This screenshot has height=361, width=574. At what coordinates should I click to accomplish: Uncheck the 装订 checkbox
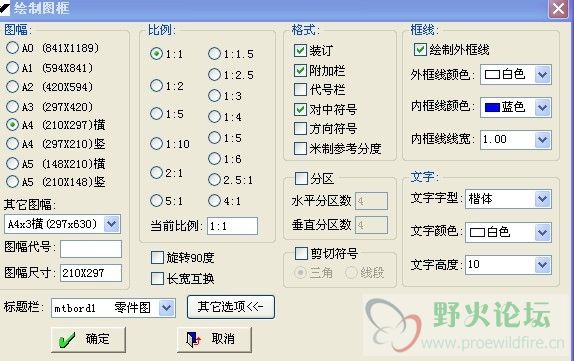[x=300, y=51]
